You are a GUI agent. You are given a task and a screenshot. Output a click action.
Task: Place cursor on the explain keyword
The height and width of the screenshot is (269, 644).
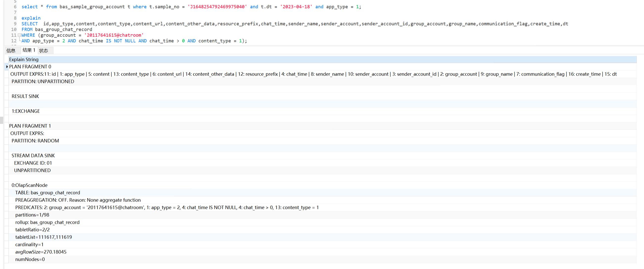coord(31,18)
